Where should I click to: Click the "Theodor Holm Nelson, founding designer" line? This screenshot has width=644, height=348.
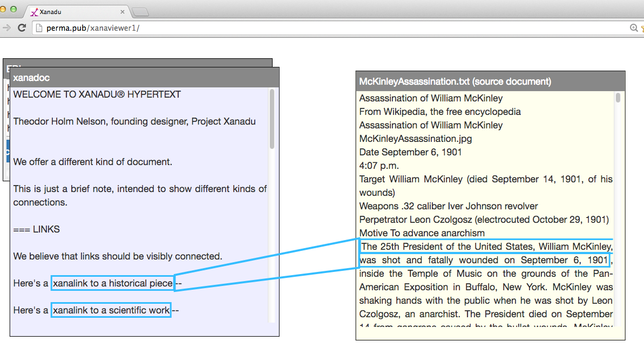point(134,121)
